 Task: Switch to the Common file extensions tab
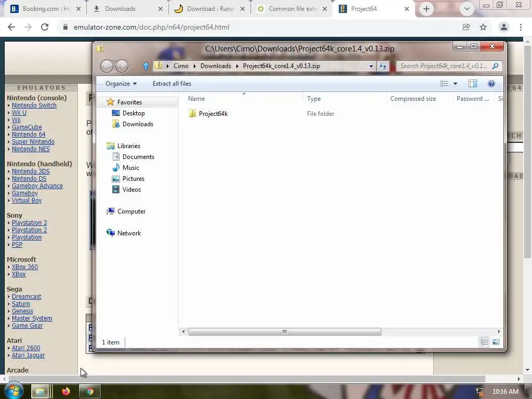click(292, 9)
